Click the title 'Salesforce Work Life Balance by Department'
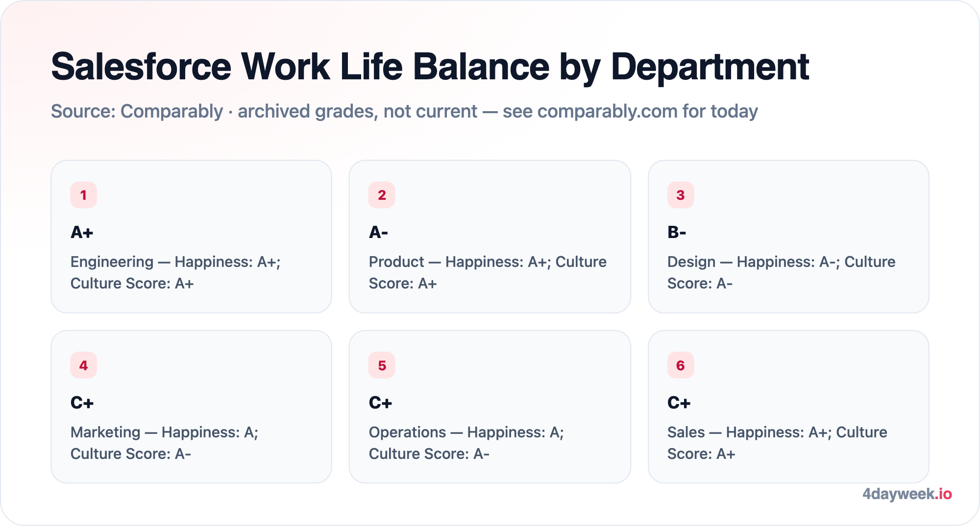This screenshot has width=980, height=526. 430,67
